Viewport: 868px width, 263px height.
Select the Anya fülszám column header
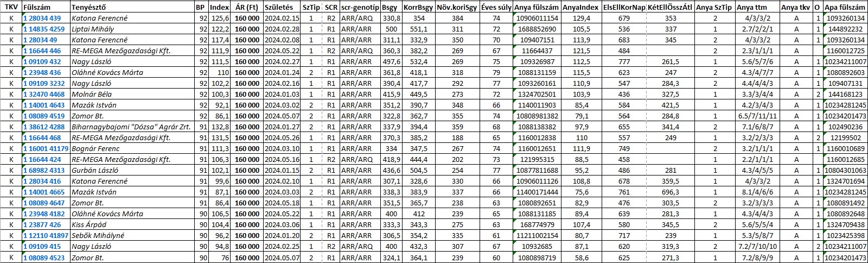coord(536,8)
